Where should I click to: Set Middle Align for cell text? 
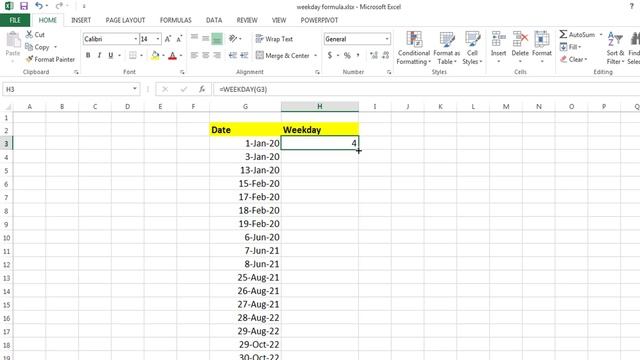click(206, 38)
